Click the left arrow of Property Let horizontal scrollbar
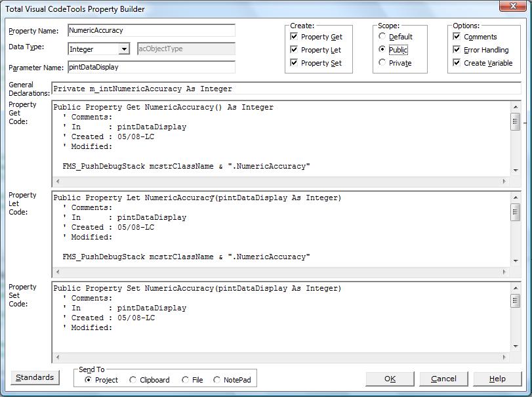The width and height of the screenshot is (532, 397). pos(58,272)
